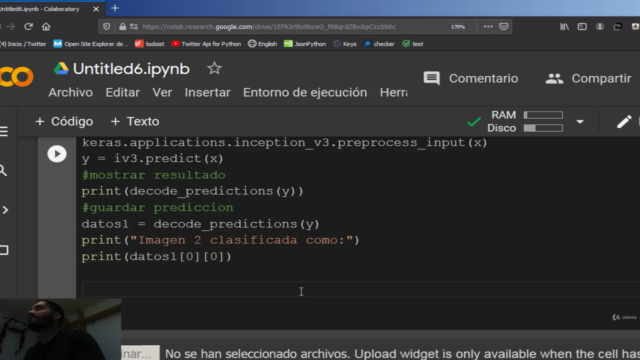The width and height of the screenshot is (640, 360).
Task: Run the code cell with play button
Action: [57, 154]
